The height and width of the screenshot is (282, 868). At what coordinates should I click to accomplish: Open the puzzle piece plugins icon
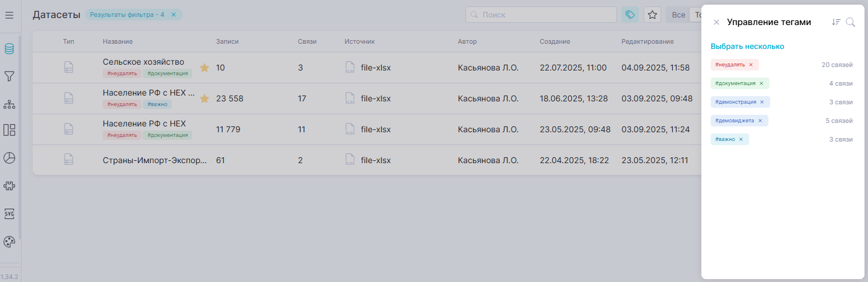(9, 186)
